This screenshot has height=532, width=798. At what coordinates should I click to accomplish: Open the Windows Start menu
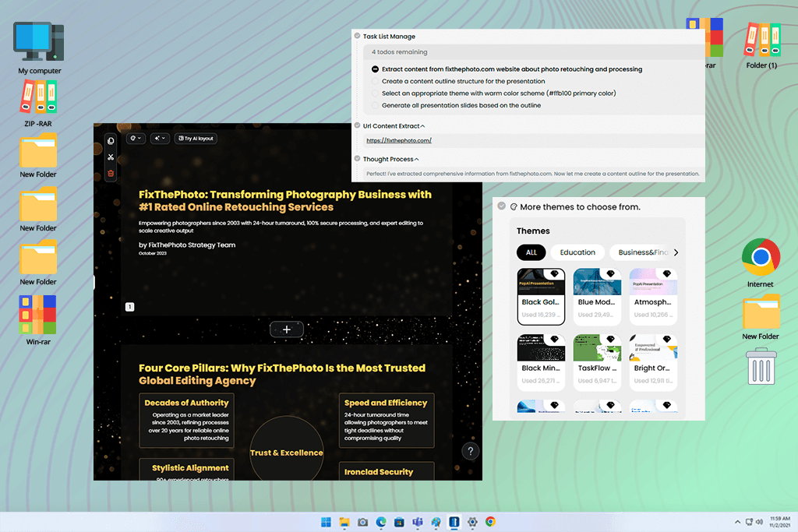[x=327, y=522]
